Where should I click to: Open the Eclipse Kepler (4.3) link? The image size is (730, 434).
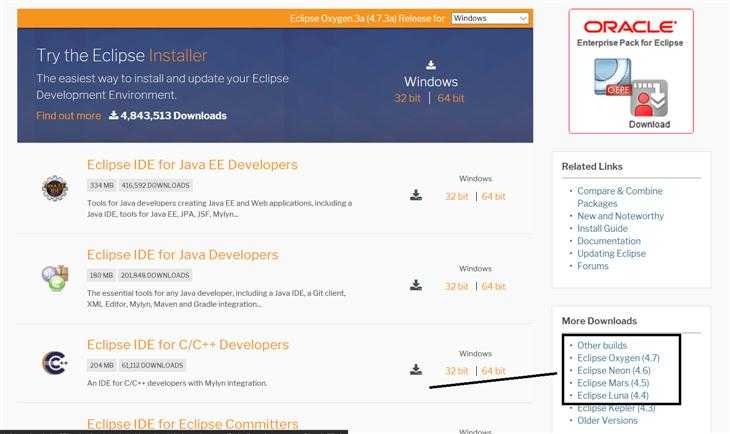[616, 408]
